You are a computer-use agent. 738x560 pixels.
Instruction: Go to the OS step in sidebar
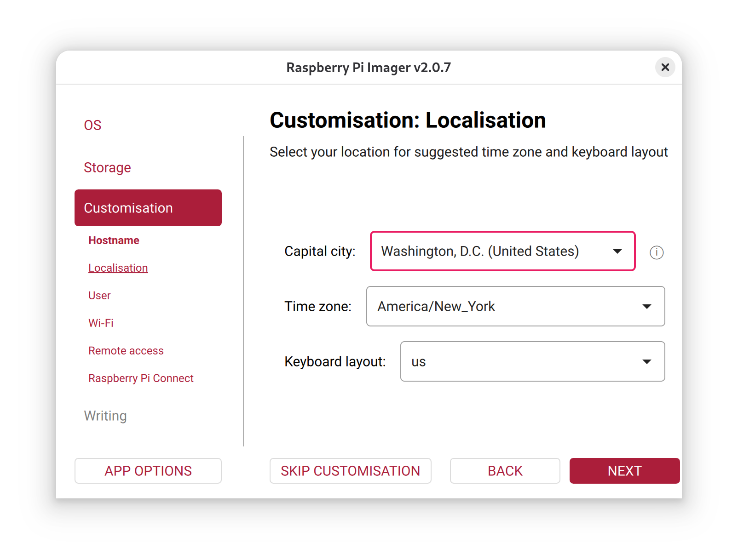click(x=92, y=125)
